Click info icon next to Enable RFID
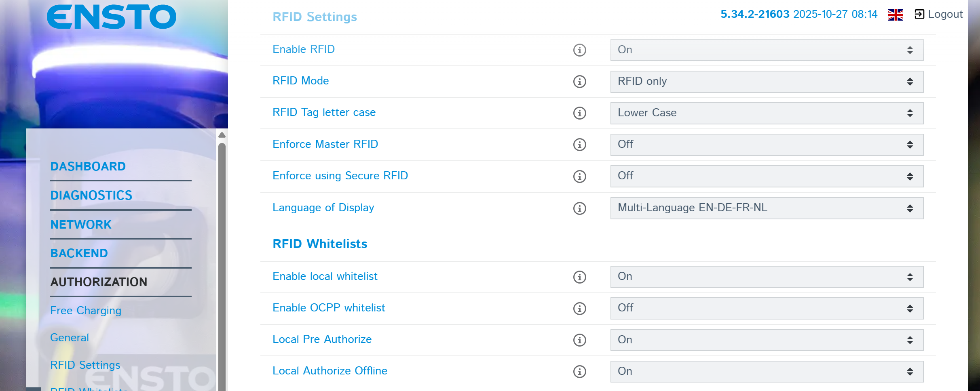980x391 pixels. [579, 50]
